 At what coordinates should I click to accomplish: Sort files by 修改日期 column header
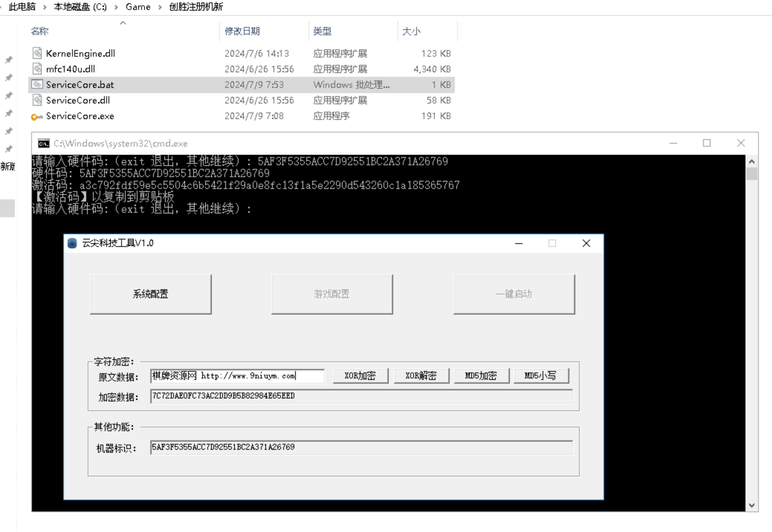(242, 31)
